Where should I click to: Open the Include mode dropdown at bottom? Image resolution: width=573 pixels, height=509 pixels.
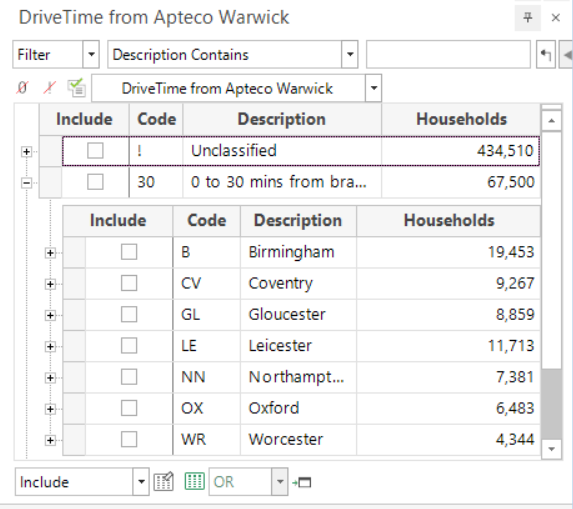coord(141,482)
